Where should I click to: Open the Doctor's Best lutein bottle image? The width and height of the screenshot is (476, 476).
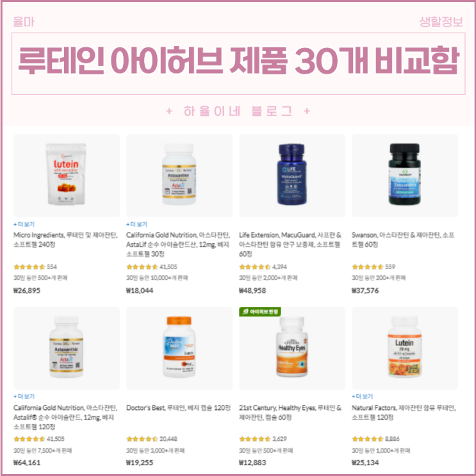[x=179, y=347]
